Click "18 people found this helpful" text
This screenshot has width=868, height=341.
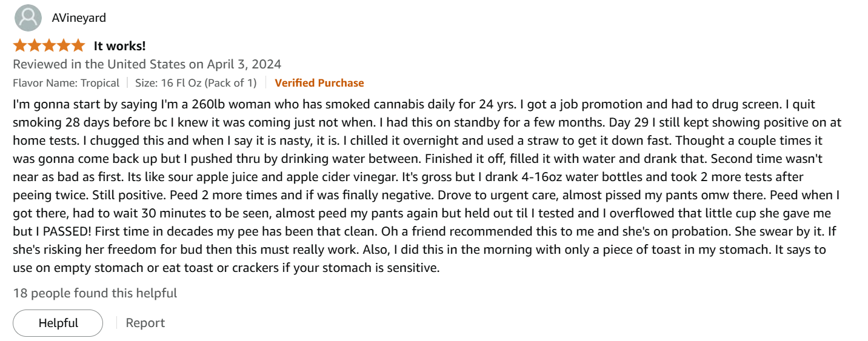pyautogui.click(x=95, y=293)
